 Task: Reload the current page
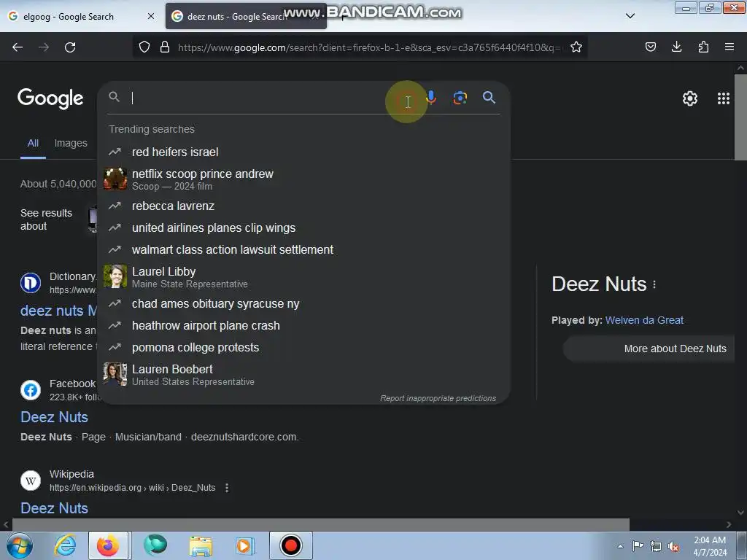(x=70, y=47)
